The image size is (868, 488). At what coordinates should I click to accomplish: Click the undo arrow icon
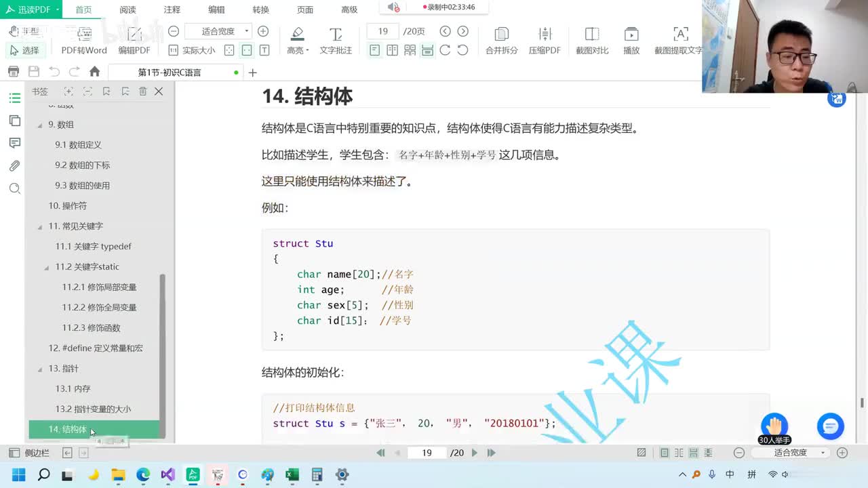tap(54, 72)
